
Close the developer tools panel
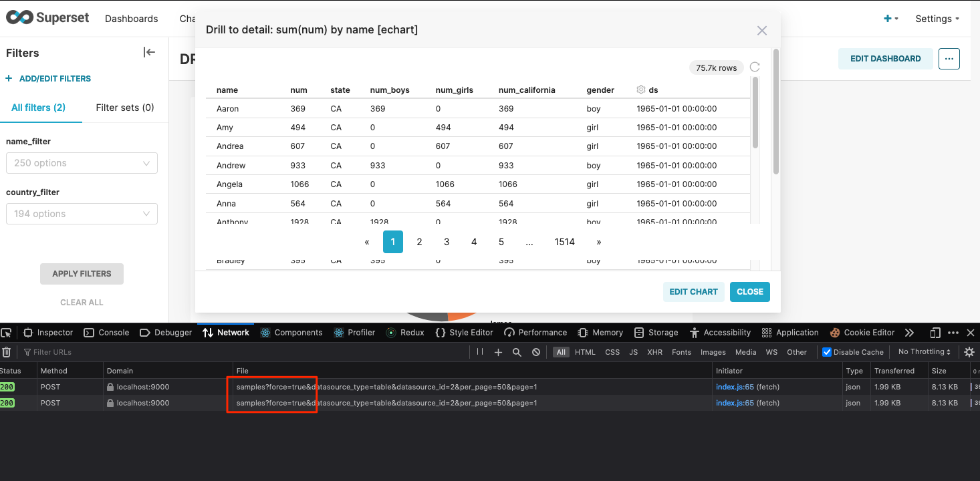point(971,333)
